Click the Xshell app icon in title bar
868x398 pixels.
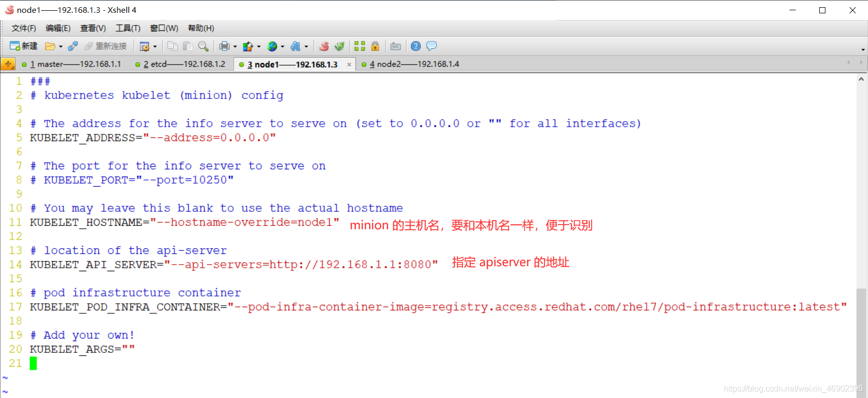tap(9, 10)
